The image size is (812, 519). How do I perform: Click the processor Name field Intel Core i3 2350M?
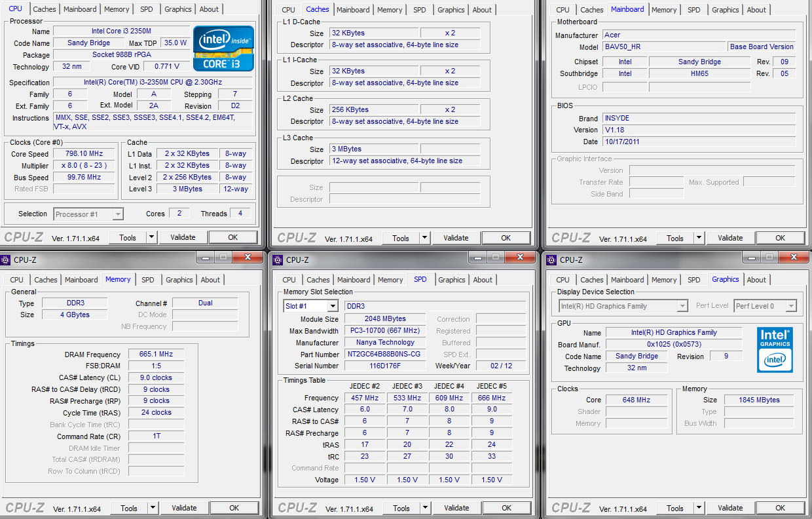pos(122,31)
